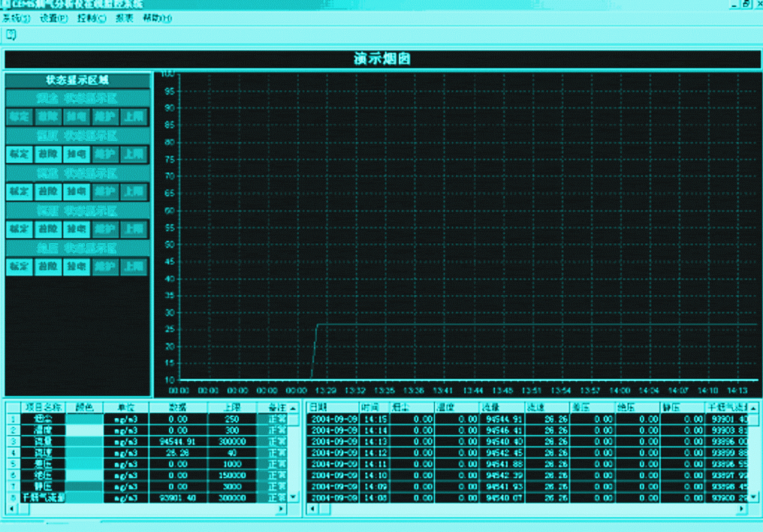Click the 流量 row color swatch

click(x=85, y=441)
